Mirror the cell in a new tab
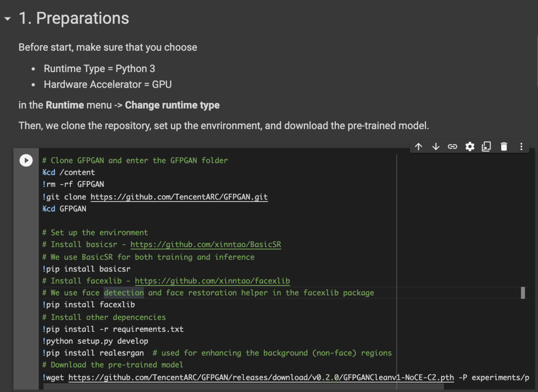 [x=486, y=146]
